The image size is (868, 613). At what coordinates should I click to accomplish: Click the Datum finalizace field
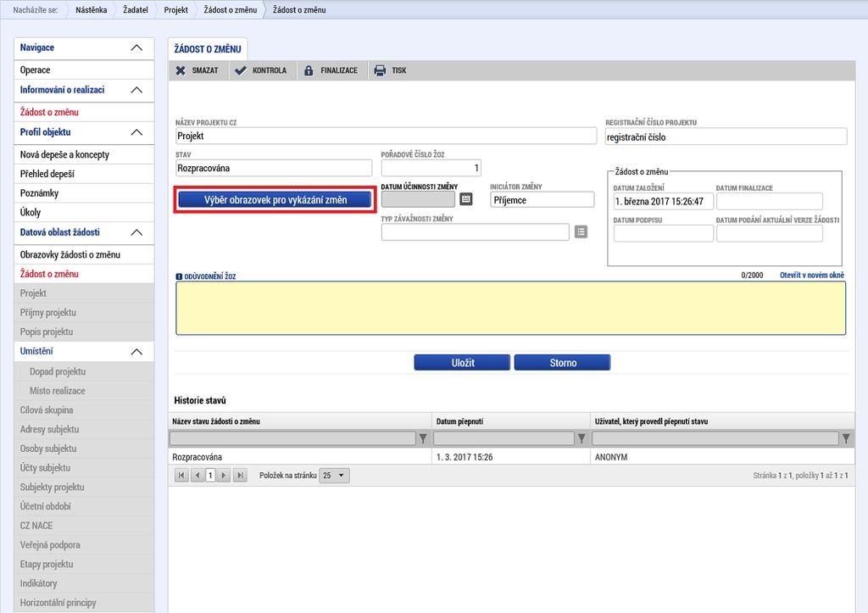770,202
